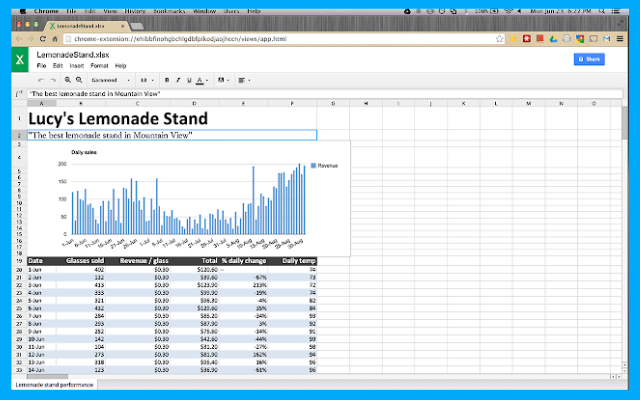The height and width of the screenshot is (400, 640).
Task: Open the Garamond font dropdown
Action: click(108, 79)
